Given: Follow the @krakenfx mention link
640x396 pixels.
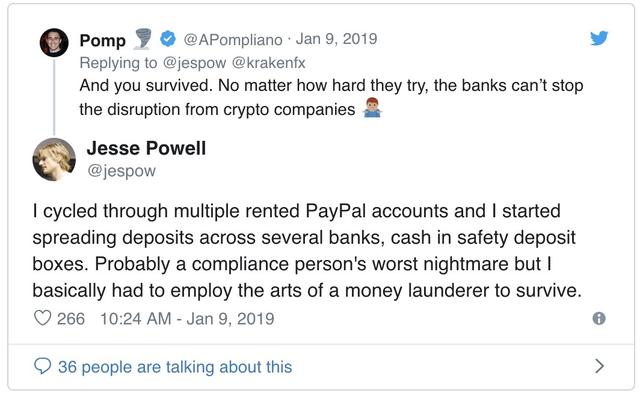Looking at the screenshot, I should (269, 63).
